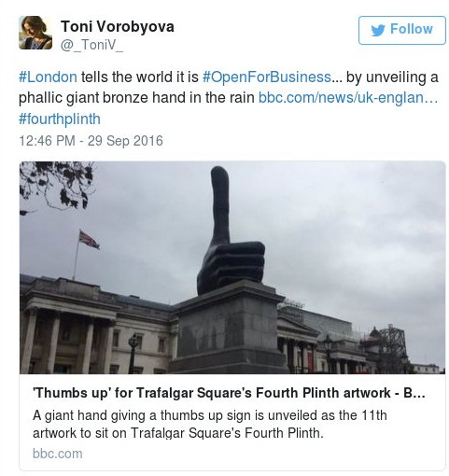
Task: Open the #OpenForBusiness hashtag
Action: point(267,77)
